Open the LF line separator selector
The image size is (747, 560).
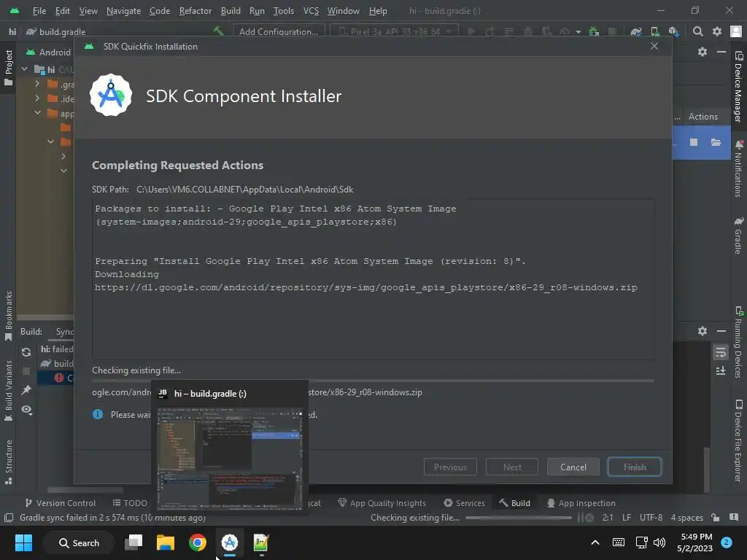pyautogui.click(x=627, y=518)
